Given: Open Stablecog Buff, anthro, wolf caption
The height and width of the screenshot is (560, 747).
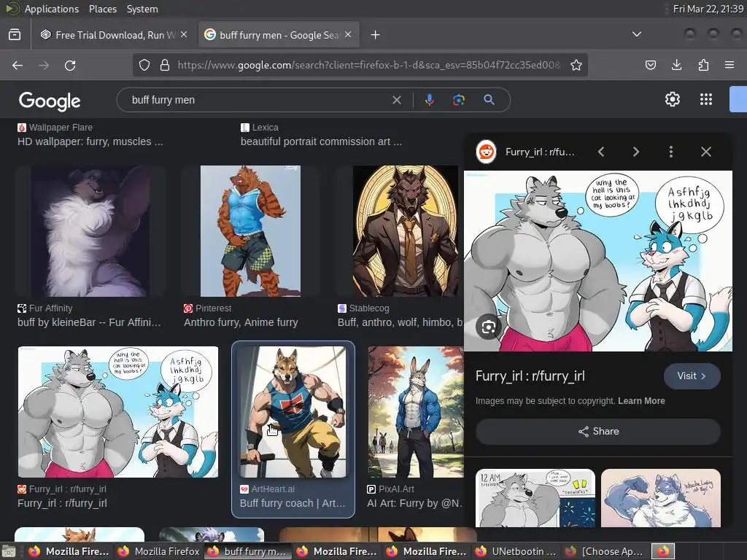Looking at the screenshot, I should [400, 322].
